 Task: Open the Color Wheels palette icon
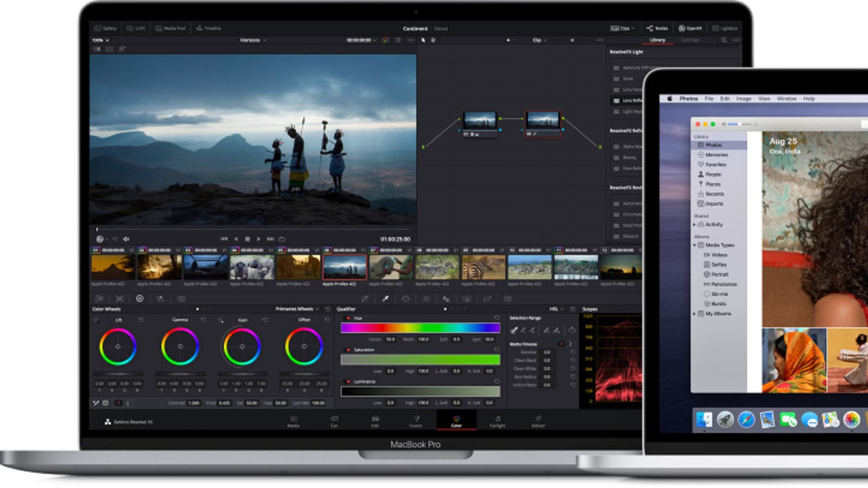coord(139,298)
